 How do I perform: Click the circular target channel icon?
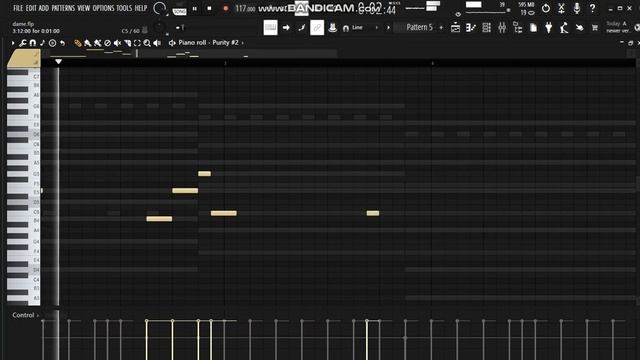point(52,43)
